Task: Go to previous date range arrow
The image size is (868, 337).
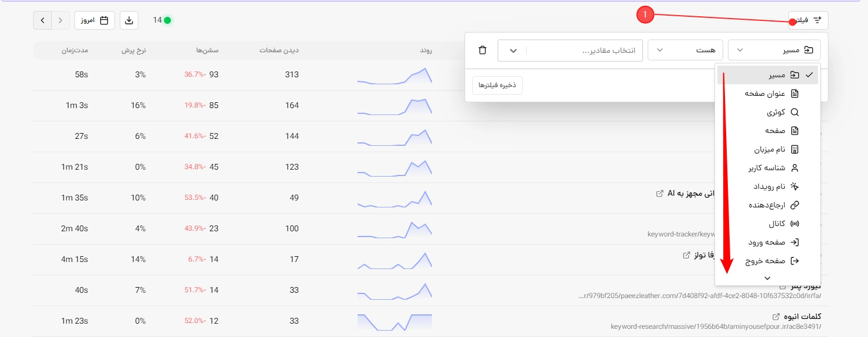Action: [42, 20]
